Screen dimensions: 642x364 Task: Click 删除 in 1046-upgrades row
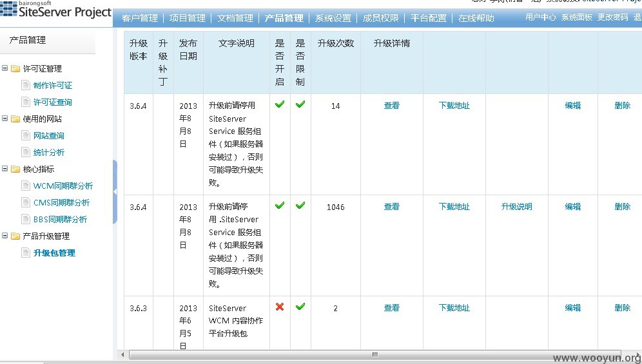coord(623,206)
